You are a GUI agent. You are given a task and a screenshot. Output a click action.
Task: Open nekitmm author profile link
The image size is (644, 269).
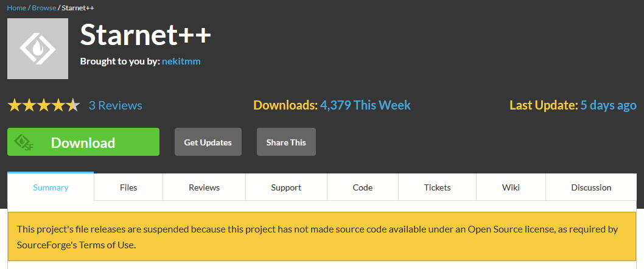(x=181, y=61)
